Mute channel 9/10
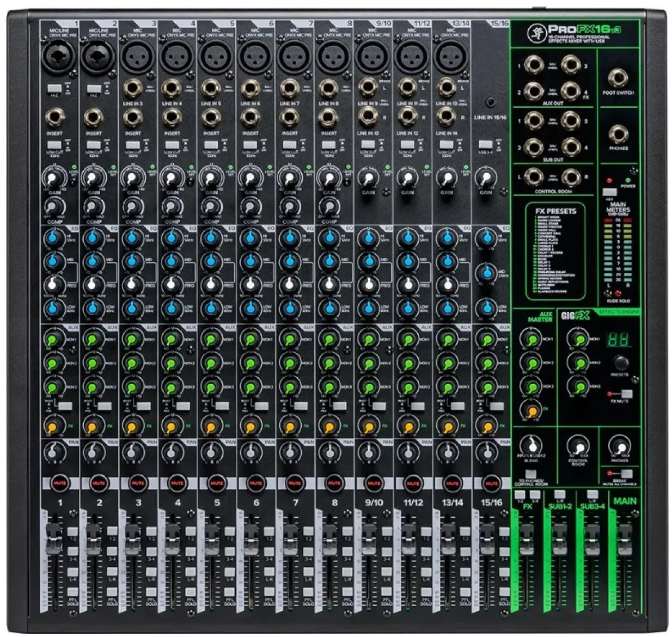The width and height of the screenshot is (672, 637). pyautogui.click(x=374, y=482)
